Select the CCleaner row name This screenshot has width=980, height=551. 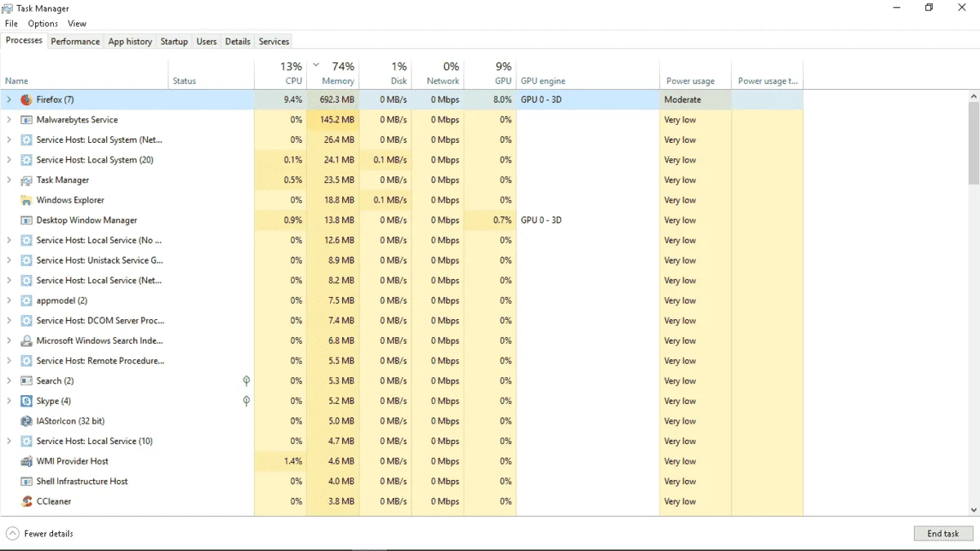pos(54,501)
